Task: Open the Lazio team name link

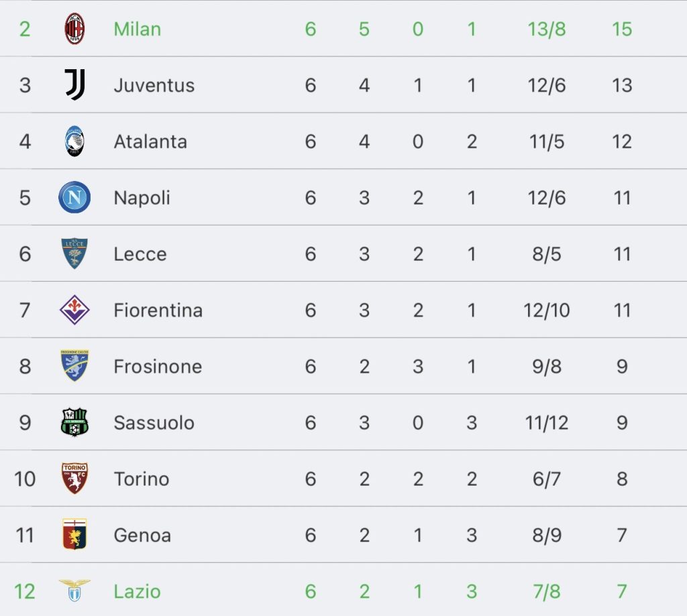Action: coord(137,591)
